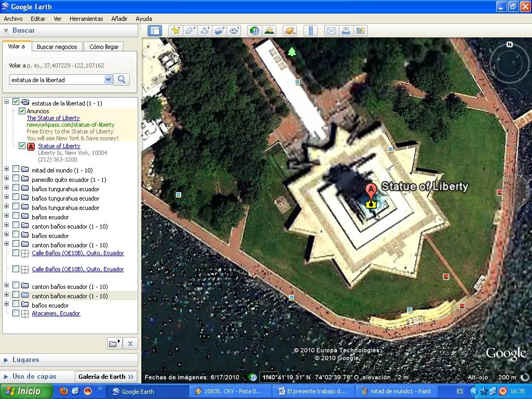
Task: Switch to Cómo llegar tab
Action: (104, 47)
